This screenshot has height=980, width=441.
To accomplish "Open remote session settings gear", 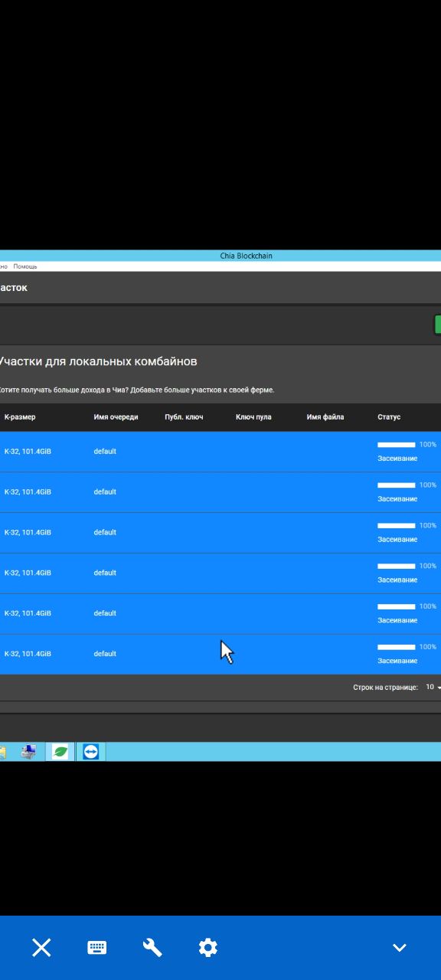I will [x=207, y=947].
